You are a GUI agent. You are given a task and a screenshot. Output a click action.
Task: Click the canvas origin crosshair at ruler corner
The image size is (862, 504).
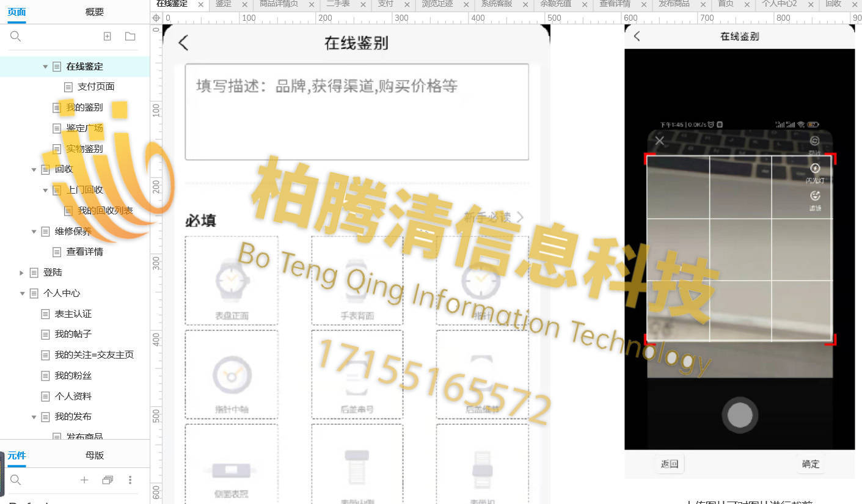(156, 18)
